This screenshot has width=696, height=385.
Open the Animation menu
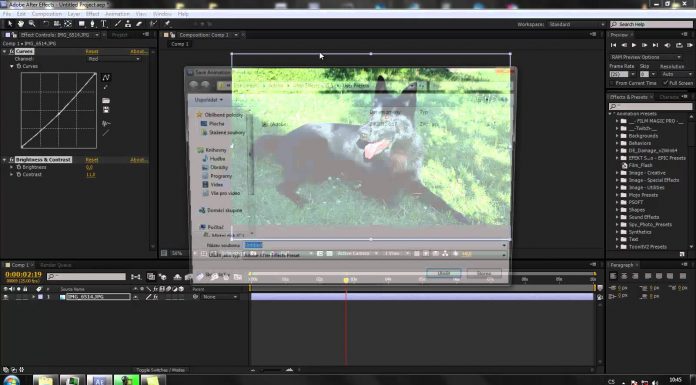[x=117, y=14]
